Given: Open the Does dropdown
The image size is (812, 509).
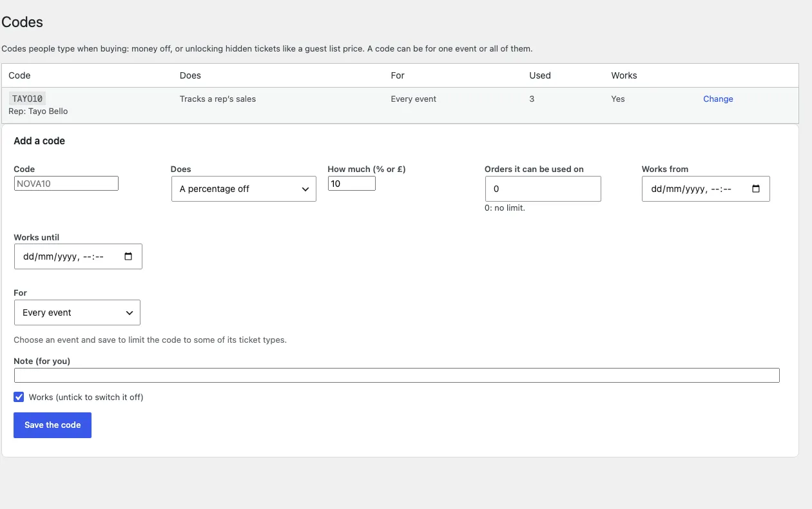Looking at the screenshot, I should (244, 189).
